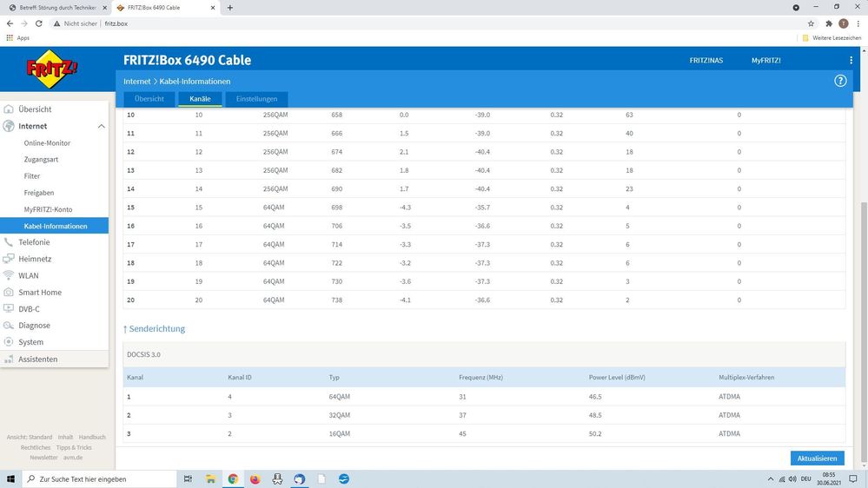Click the volume icon in system tray
This screenshot has width=868, height=488.
click(792, 478)
